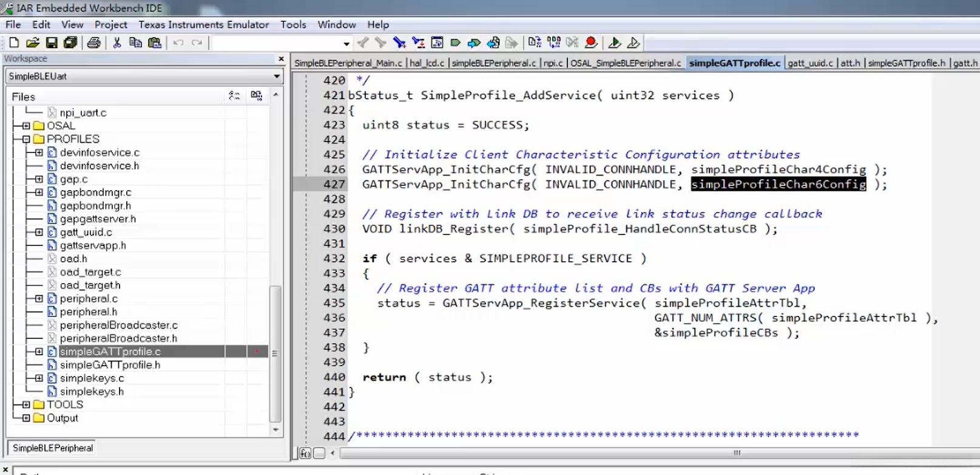This screenshot has width=980, height=475.
Task: Open the Project menu
Action: click(x=110, y=25)
